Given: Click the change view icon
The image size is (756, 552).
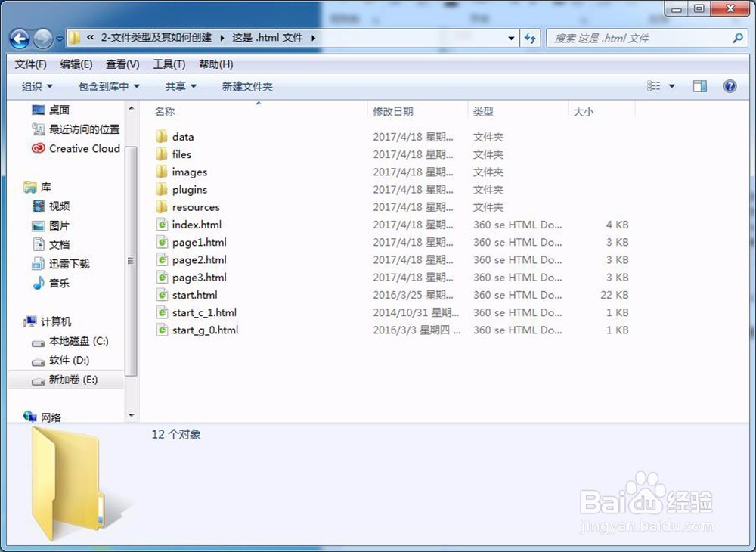Looking at the screenshot, I should 654,86.
